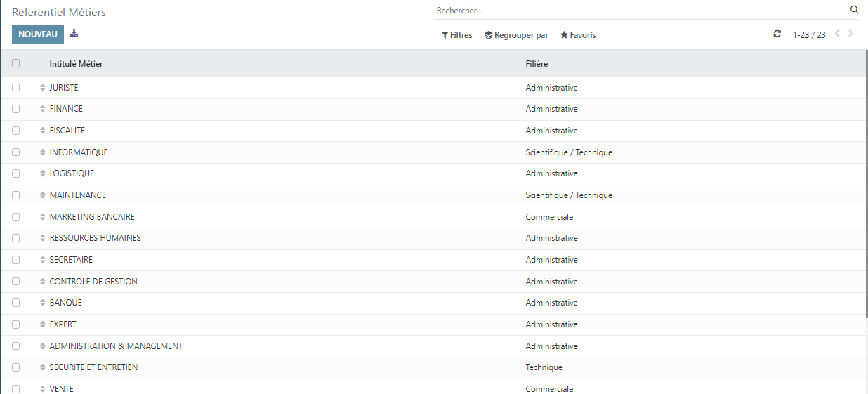
Task: Click the NOUVEAU button
Action: pyautogui.click(x=38, y=34)
